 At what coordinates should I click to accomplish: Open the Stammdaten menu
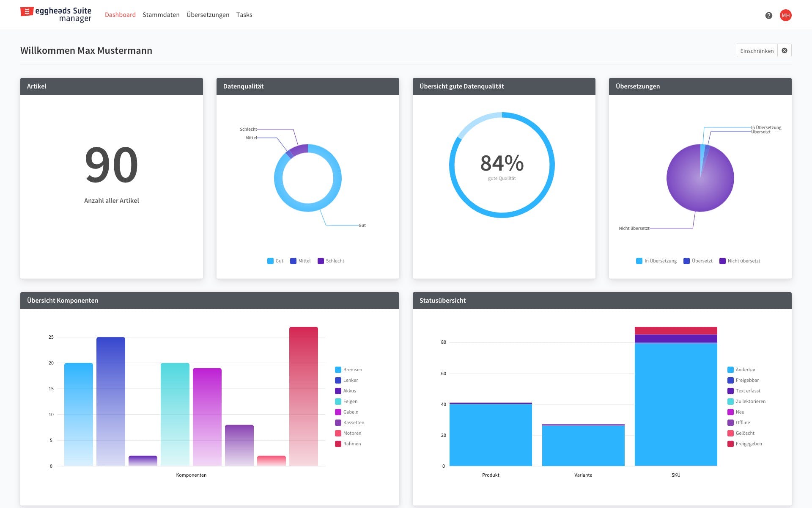coord(161,15)
